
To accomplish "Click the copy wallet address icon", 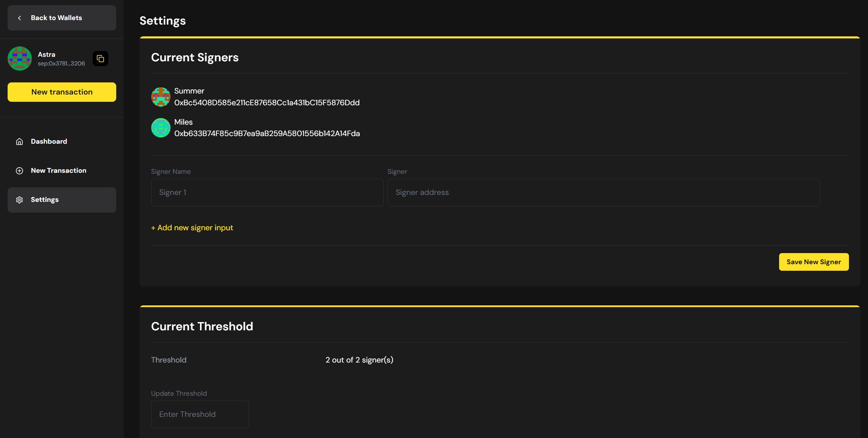I will (100, 59).
